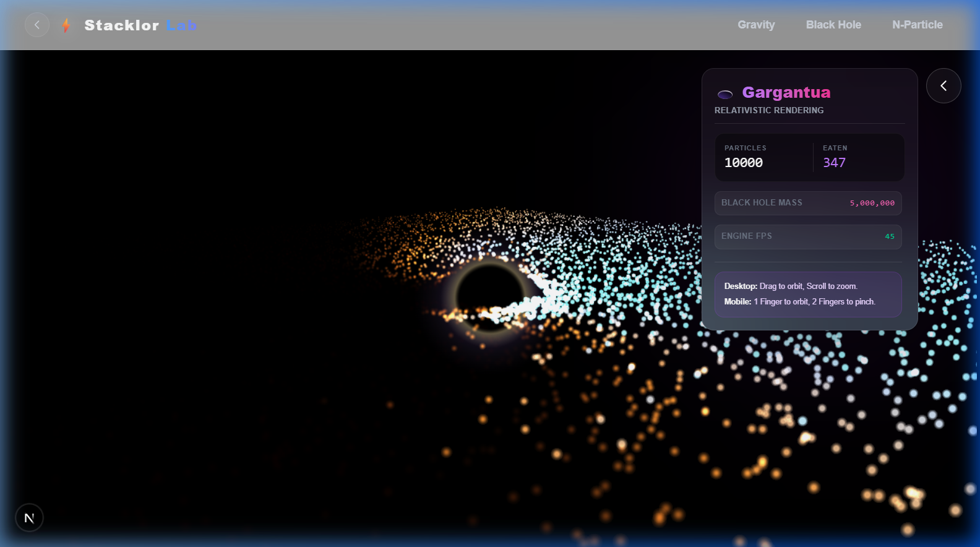
Task: Open the Black Hole simulation
Action: [833, 25]
